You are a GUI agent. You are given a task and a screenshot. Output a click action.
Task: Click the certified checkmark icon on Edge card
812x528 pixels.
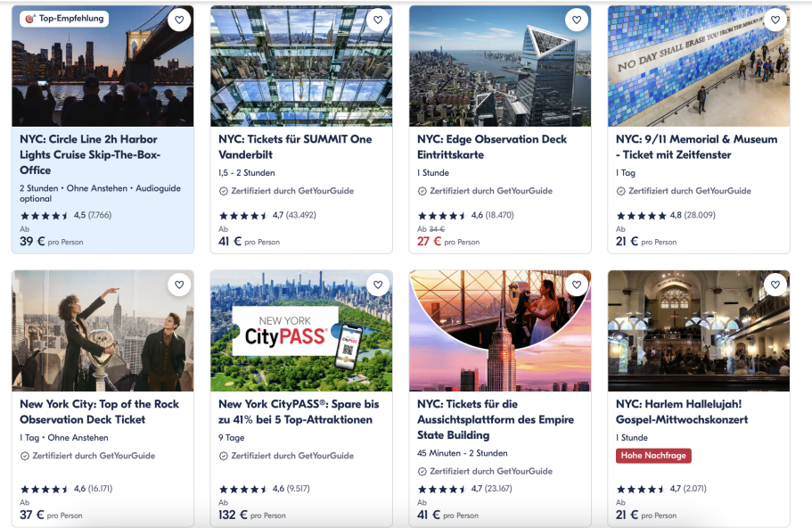[x=422, y=191]
